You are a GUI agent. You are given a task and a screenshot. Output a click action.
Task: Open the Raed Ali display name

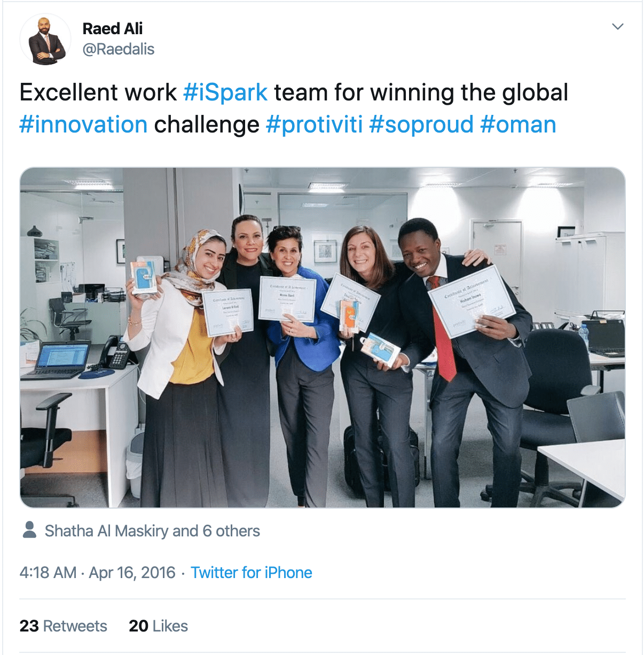112,28
